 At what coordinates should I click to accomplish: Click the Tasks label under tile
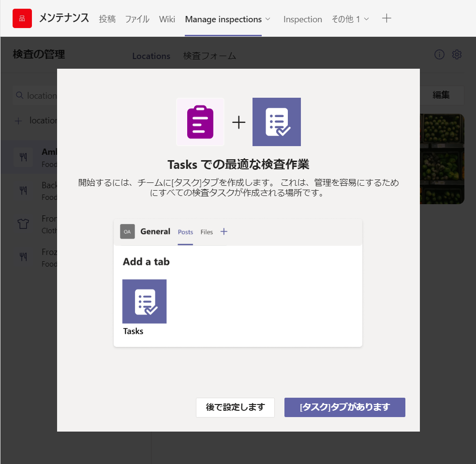pyautogui.click(x=133, y=331)
